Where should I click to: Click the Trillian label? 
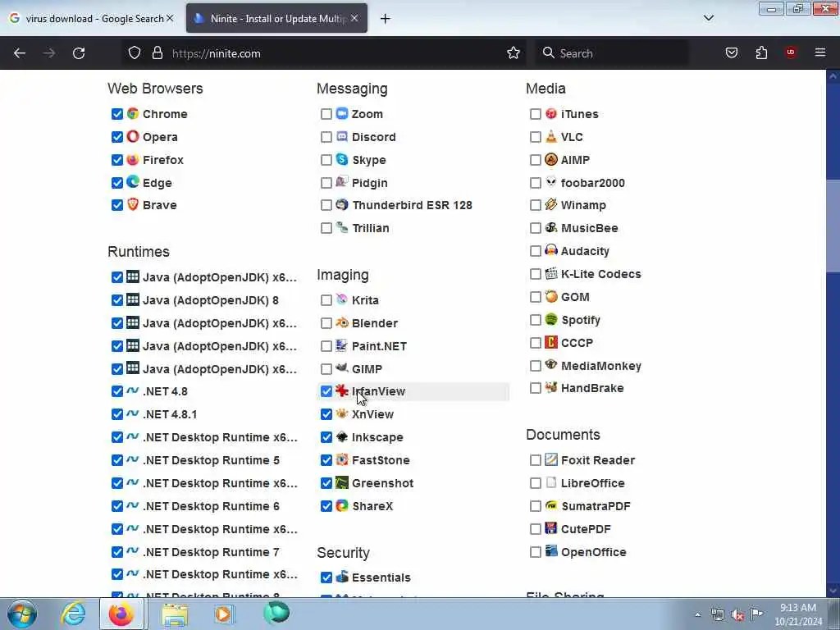click(371, 228)
